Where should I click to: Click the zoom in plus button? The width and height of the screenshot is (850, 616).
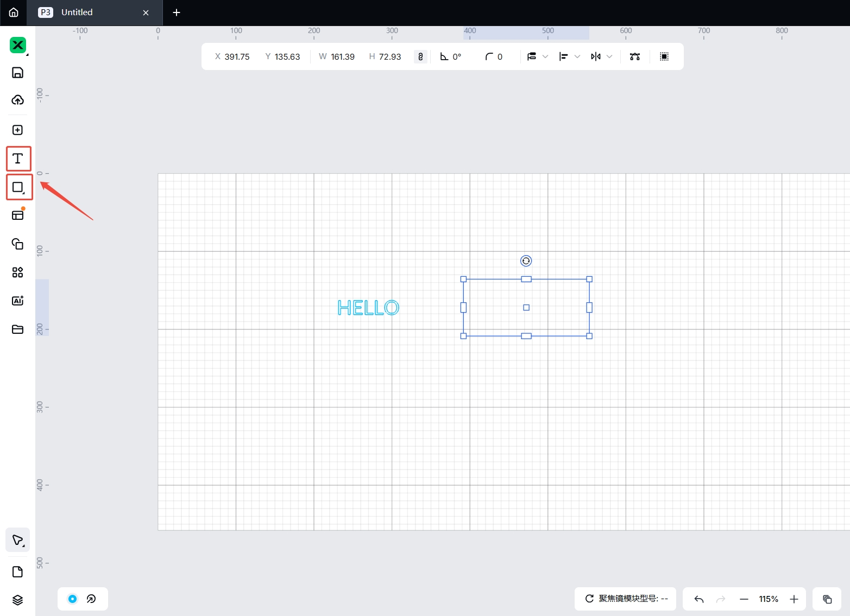pyautogui.click(x=794, y=599)
